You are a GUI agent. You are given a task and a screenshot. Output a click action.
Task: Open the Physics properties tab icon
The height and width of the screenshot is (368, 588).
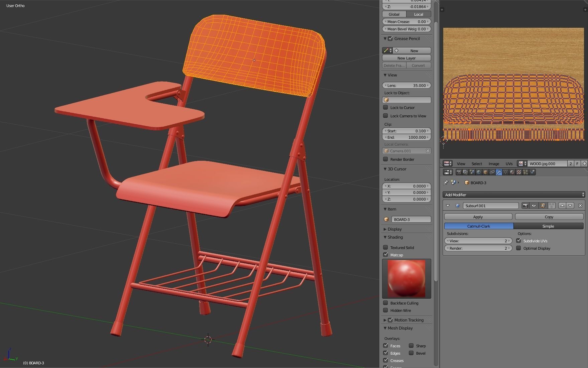pos(532,172)
